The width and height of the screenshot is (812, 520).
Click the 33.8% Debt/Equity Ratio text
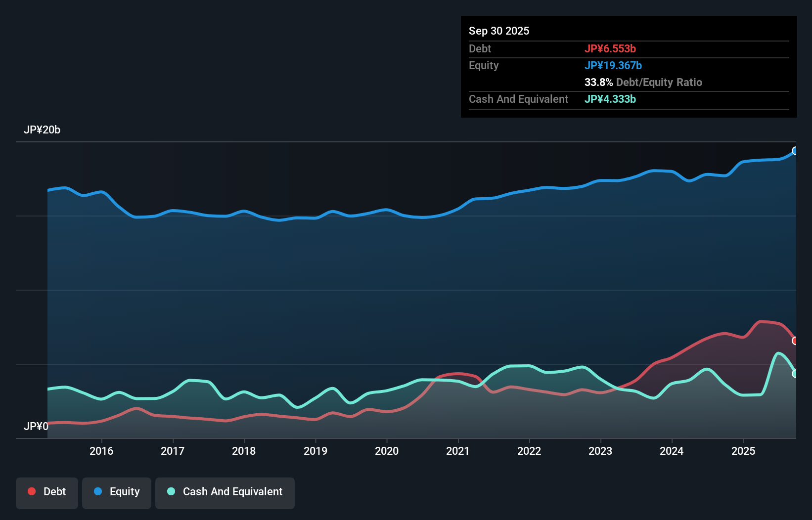pos(643,82)
